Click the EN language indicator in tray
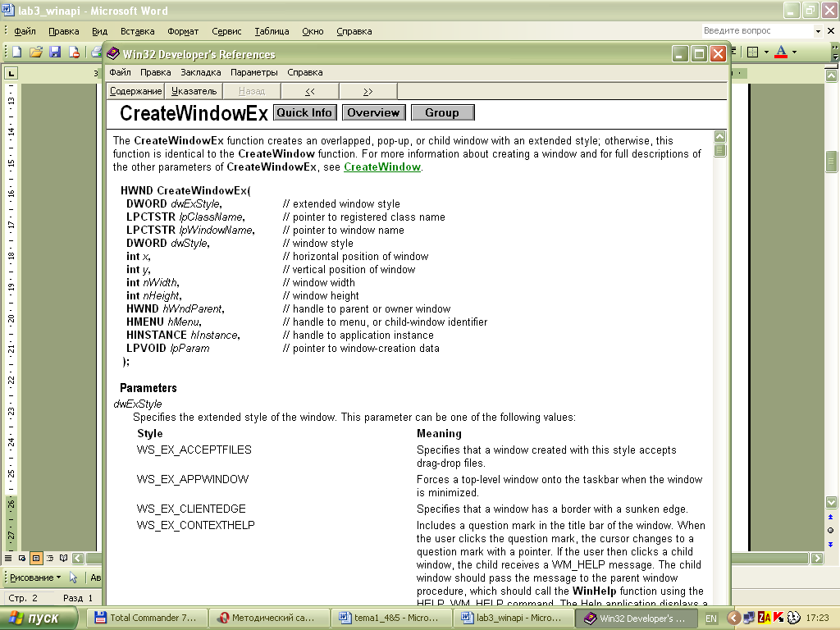Image resolution: width=840 pixels, height=630 pixels. click(x=711, y=619)
